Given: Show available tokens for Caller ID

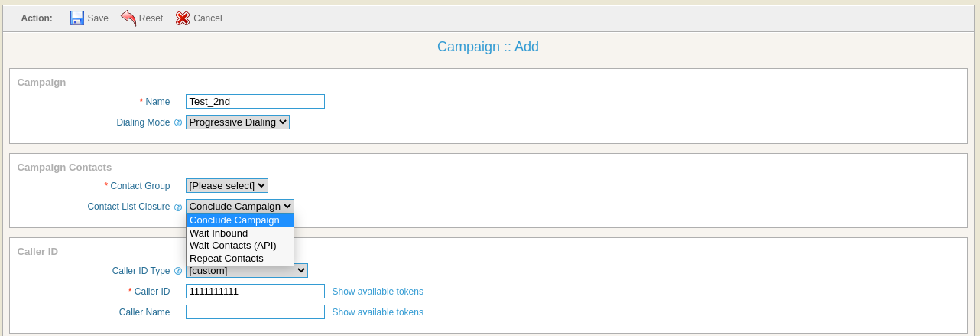Looking at the screenshot, I should coord(378,292).
